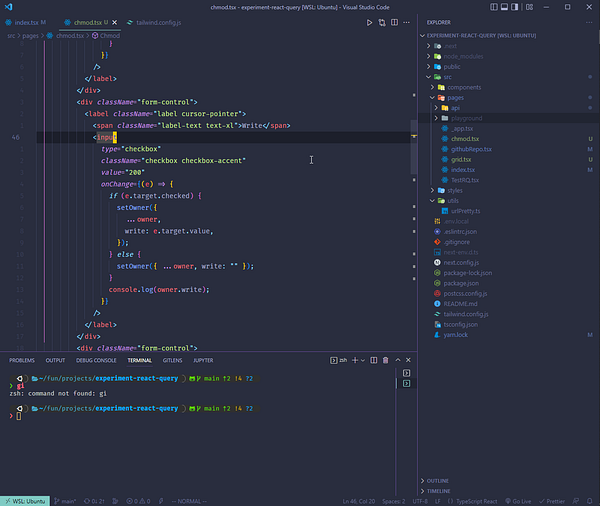
Task: Collapse the src folder
Action: pyautogui.click(x=429, y=77)
